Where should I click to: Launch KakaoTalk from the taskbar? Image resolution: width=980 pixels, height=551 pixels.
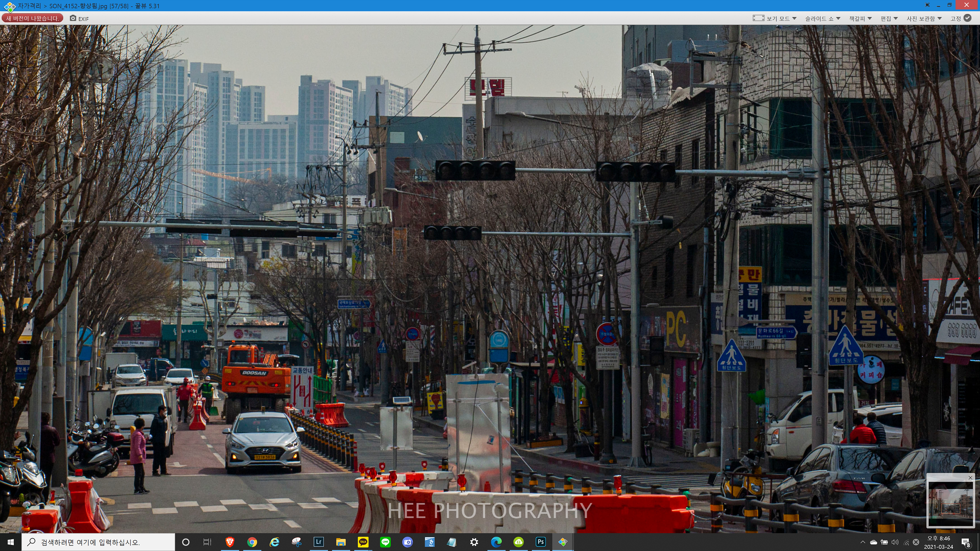tap(363, 542)
